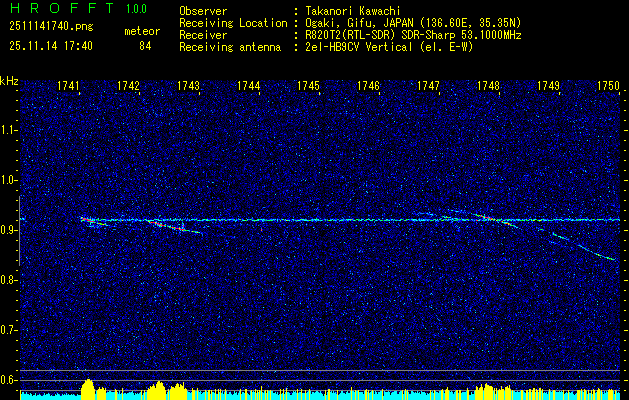Click the Observer label

[x=203, y=11]
